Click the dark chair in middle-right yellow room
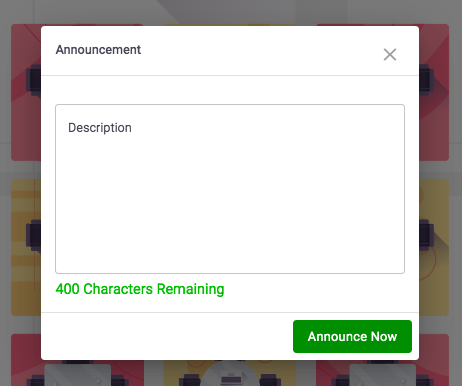Viewport: 462px width, 386px height. click(x=426, y=235)
